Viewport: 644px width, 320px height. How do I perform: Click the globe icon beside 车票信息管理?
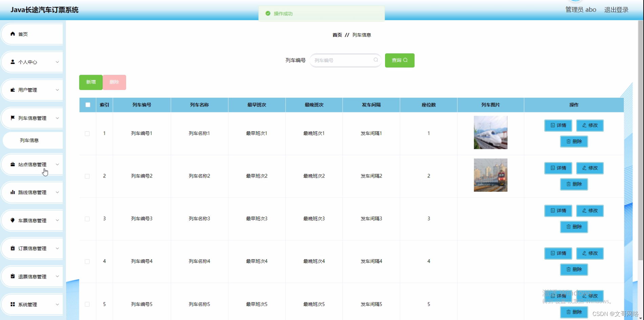coord(13,220)
